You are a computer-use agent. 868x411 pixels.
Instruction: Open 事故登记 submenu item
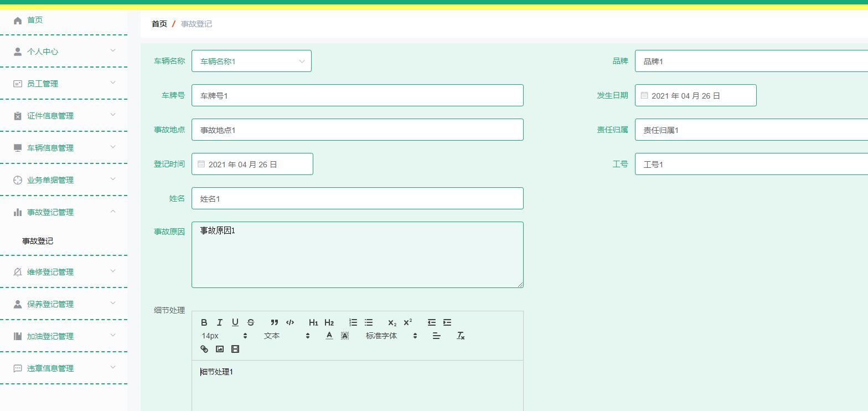click(x=38, y=241)
